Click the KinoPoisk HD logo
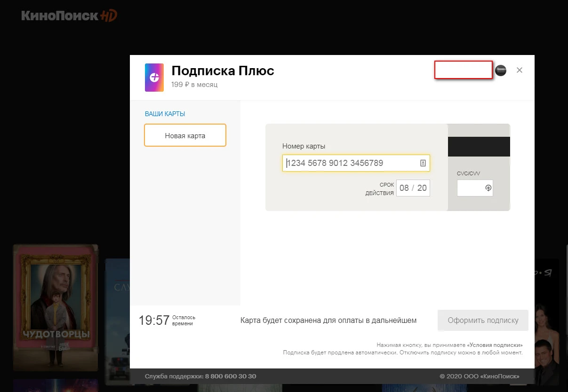 (69, 16)
